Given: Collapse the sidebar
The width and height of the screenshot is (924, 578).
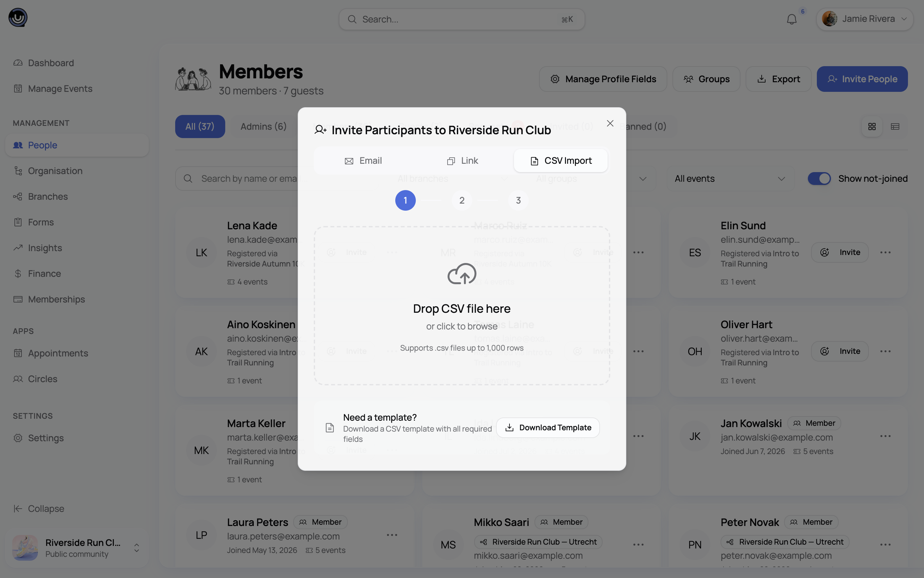Looking at the screenshot, I should point(38,509).
